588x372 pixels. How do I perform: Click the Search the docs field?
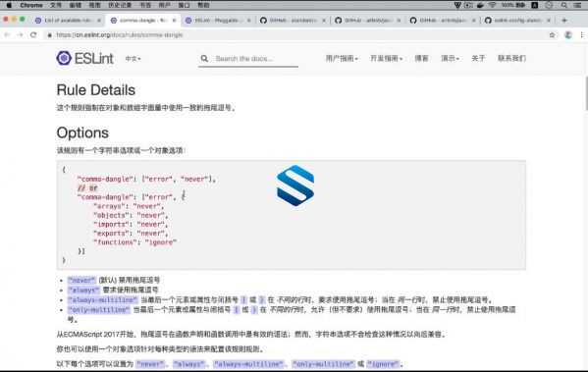[x=248, y=59]
